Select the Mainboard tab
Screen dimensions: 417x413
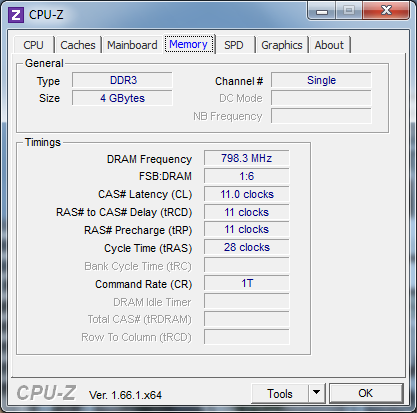click(x=132, y=45)
